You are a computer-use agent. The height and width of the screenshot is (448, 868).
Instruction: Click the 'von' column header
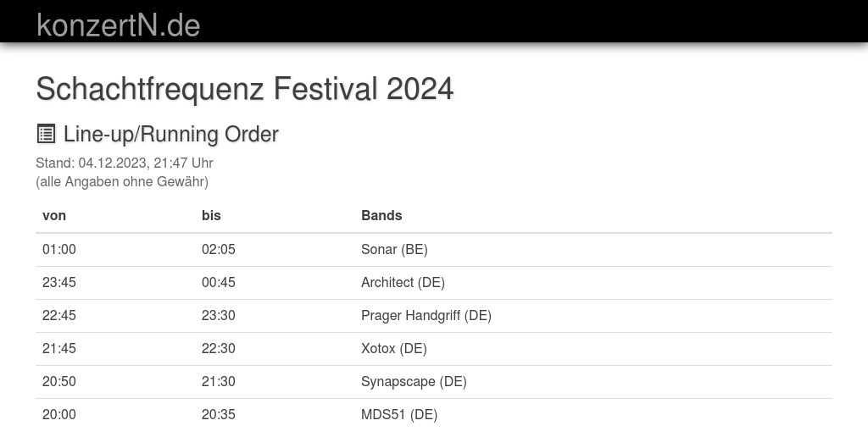pos(54,215)
